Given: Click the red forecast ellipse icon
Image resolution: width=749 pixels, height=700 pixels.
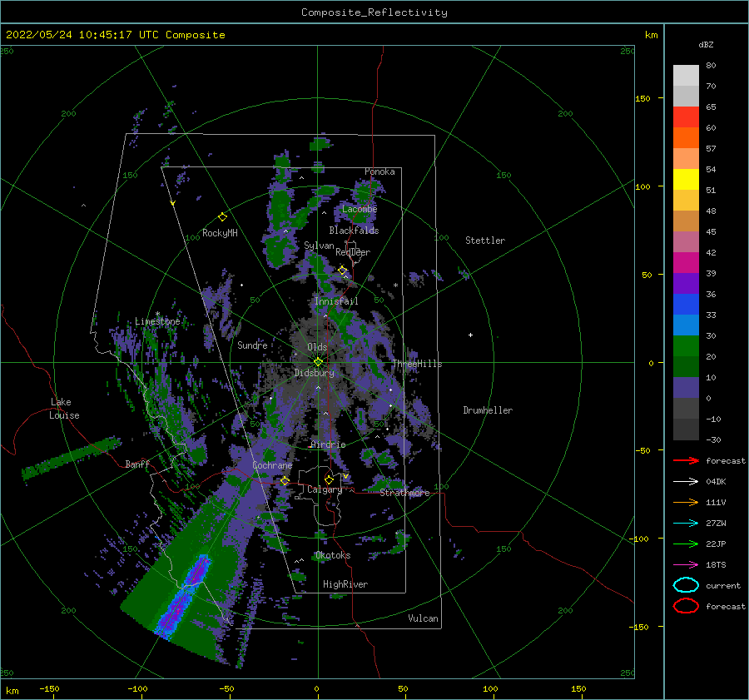Looking at the screenshot, I should tap(686, 606).
